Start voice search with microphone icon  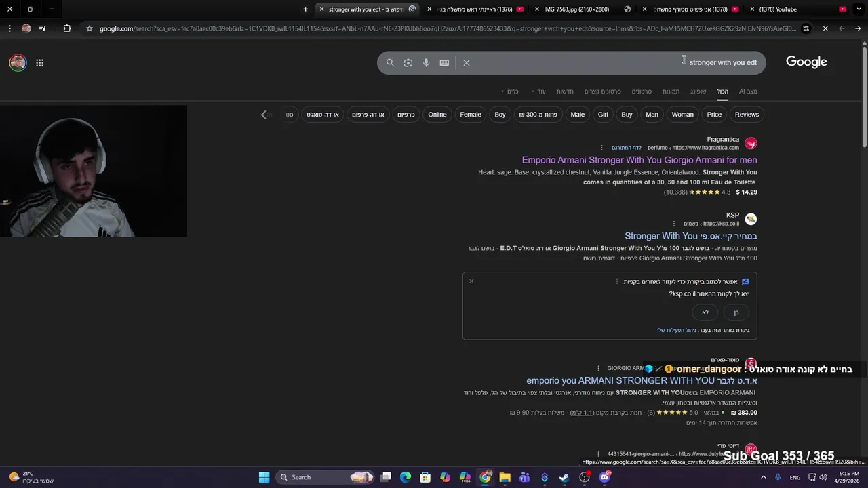[x=426, y=62]
